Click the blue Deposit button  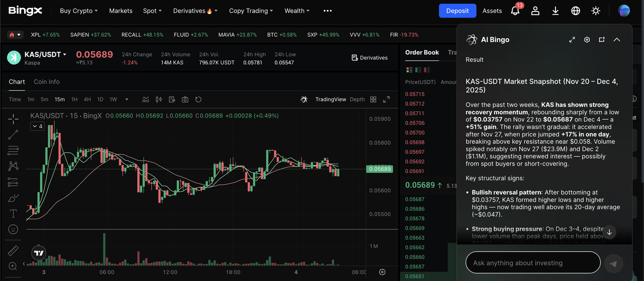457,11
